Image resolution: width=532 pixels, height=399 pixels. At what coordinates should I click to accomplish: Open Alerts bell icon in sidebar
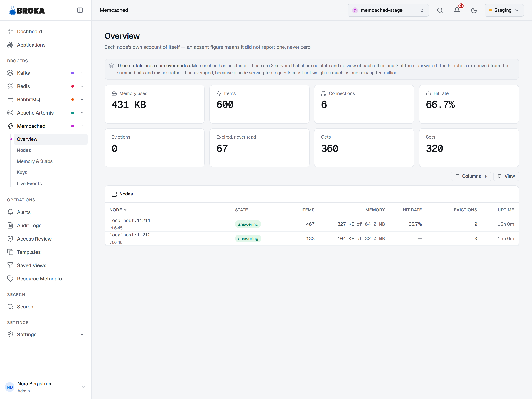tap(10, 212)
